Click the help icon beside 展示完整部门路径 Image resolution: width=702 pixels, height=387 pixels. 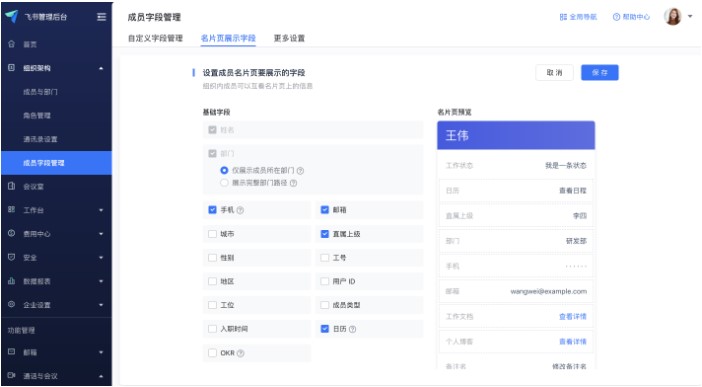click(x=293, y=183)
